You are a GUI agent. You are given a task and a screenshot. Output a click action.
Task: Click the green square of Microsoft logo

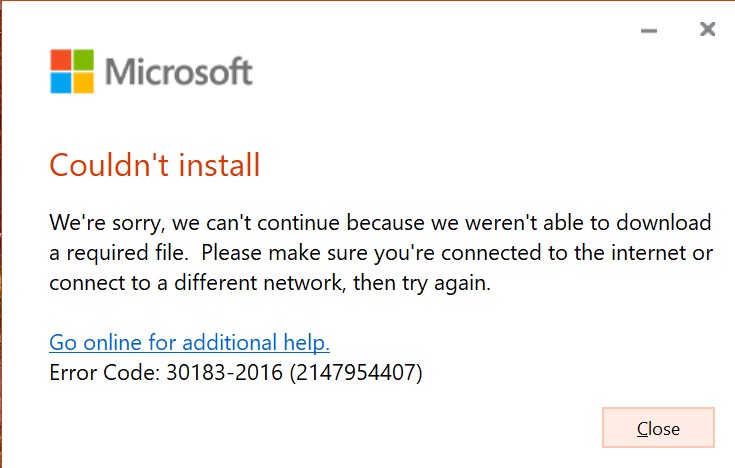83,60
